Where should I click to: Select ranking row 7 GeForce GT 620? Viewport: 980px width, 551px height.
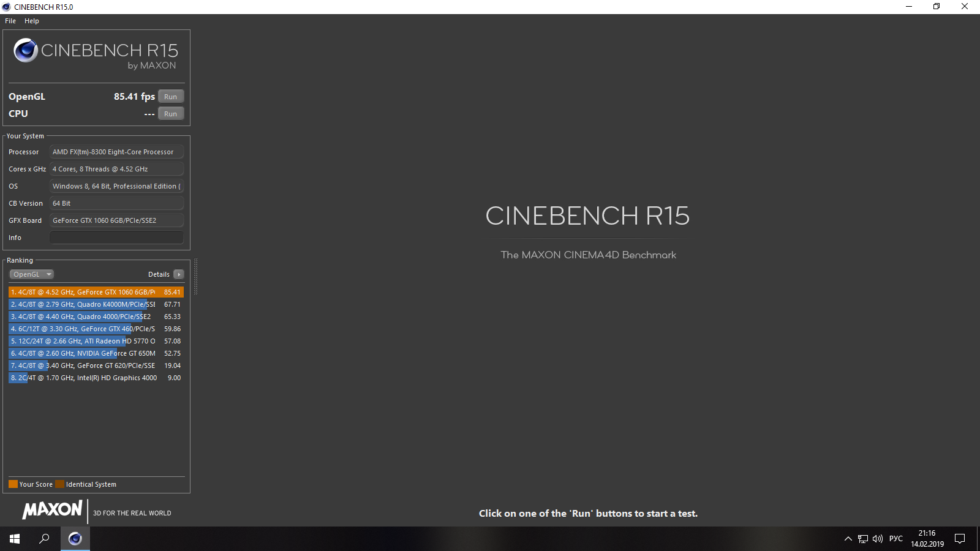(96, 365)
